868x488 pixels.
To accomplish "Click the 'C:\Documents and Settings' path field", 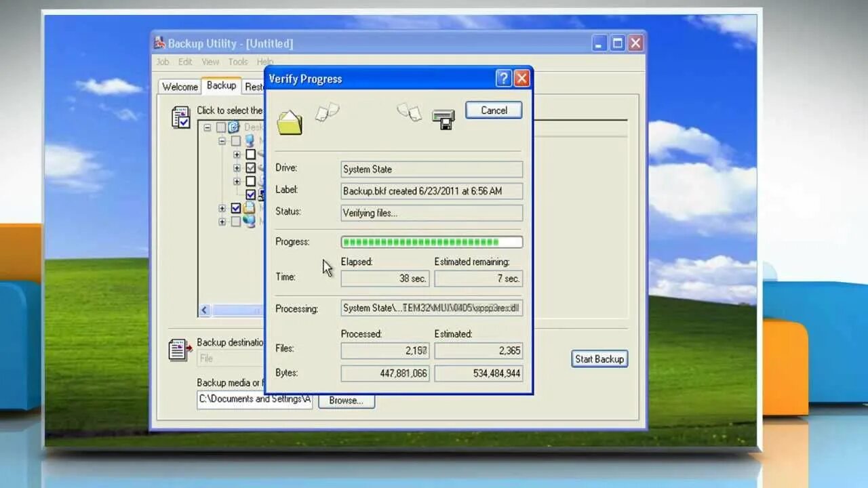I will pyautogui.click(x=254, y=399).
